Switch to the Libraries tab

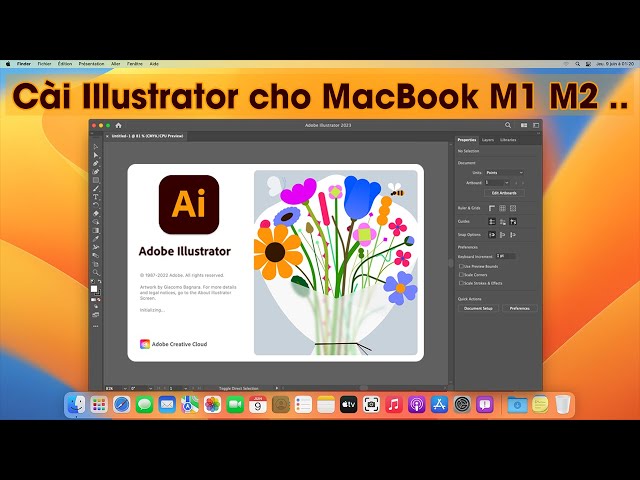508,140
